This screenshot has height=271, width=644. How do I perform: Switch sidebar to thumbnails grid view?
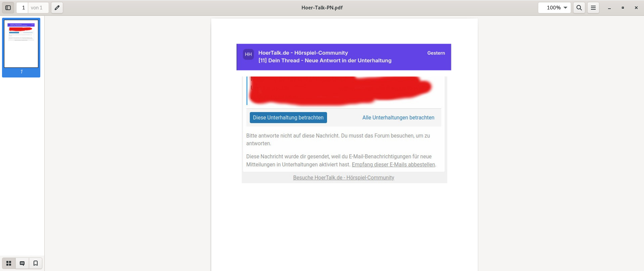[x=9, y=263]
